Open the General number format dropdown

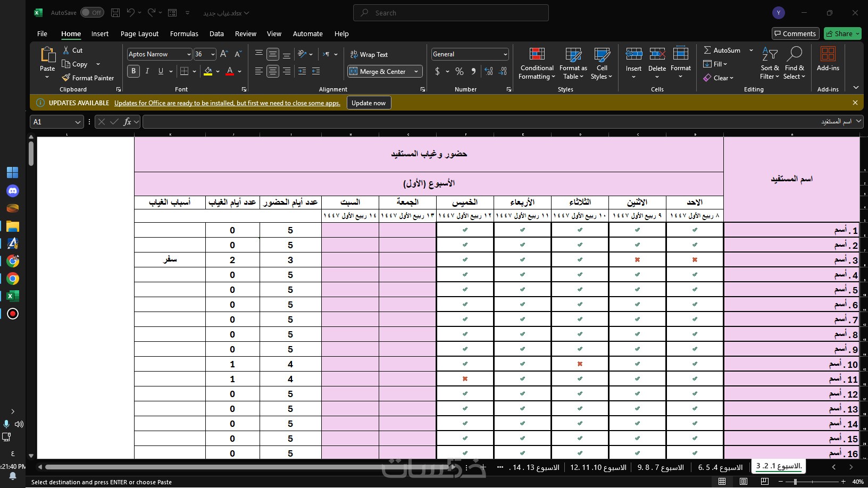505,54
